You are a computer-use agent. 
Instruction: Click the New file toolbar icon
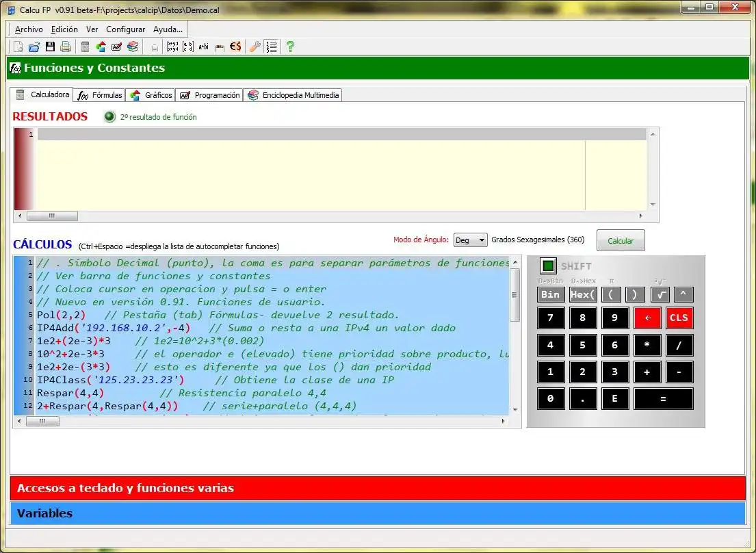18,47
